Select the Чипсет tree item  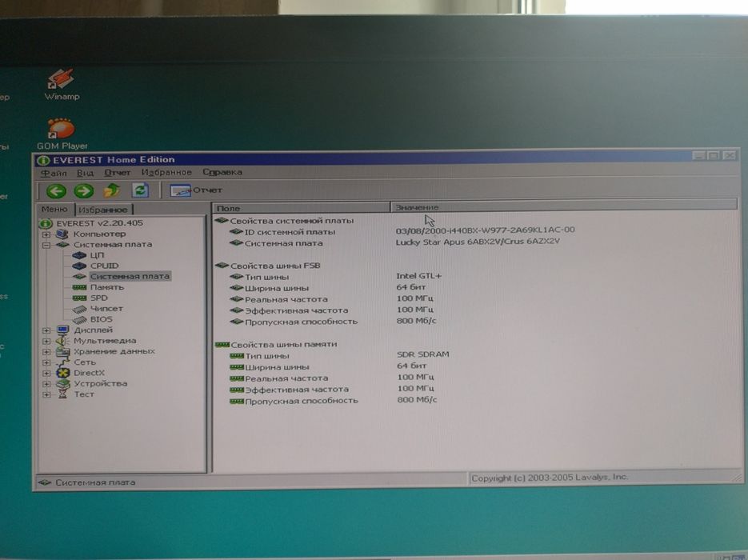[x=106, y=309]
